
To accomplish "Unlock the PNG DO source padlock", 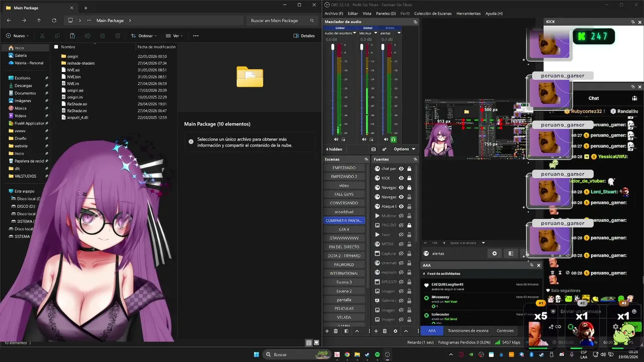I will 409,225.
